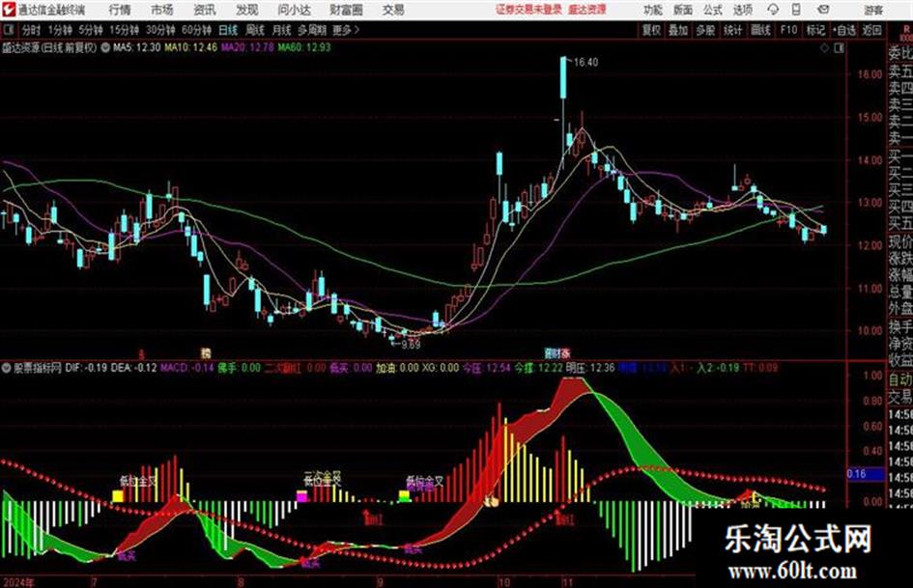Click the 复权 toolbar button
The height and width of the screenshot is (588, 913).
click(x=651, y=30)
